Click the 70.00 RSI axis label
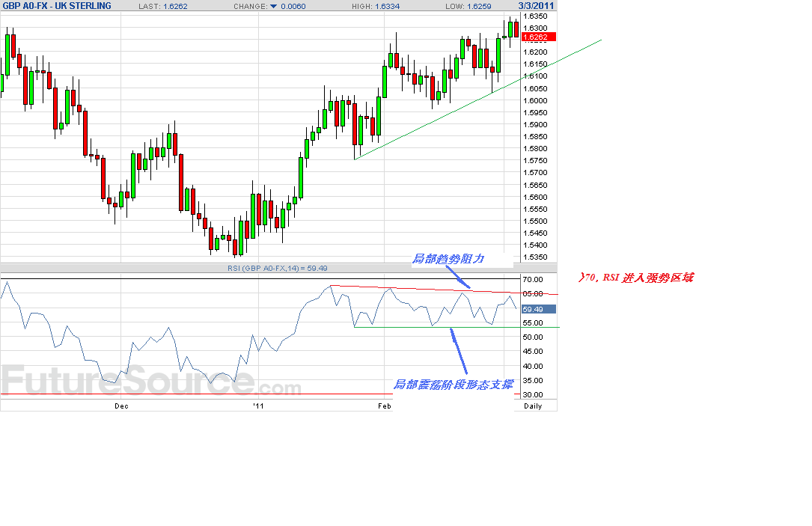 click(533, 280)
